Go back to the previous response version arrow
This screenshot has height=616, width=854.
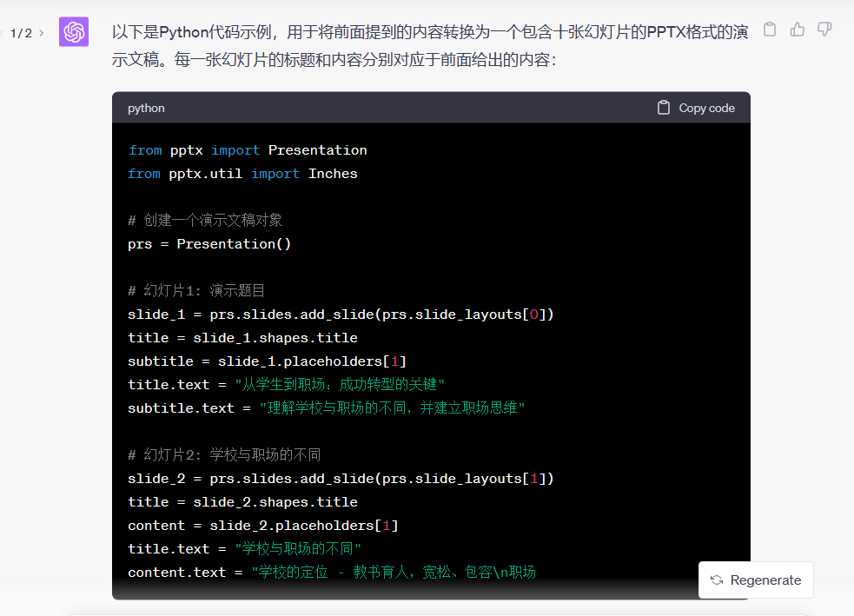click(3, 33)
